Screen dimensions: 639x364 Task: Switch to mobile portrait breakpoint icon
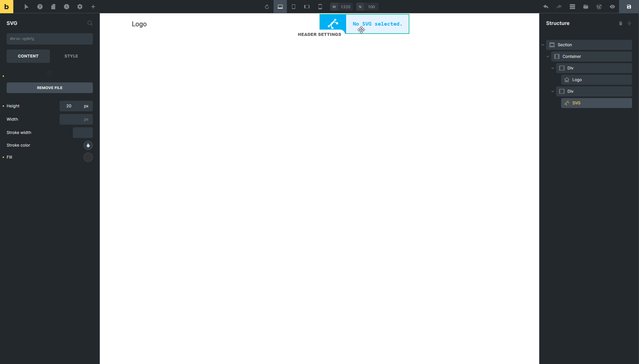(x=320, y=7)
